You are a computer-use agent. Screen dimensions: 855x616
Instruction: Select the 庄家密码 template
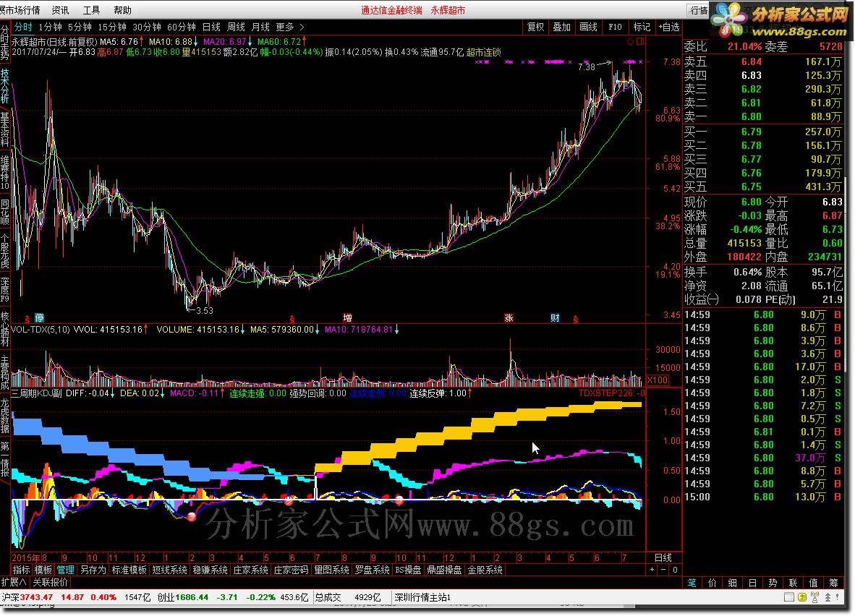click(292, 570)
